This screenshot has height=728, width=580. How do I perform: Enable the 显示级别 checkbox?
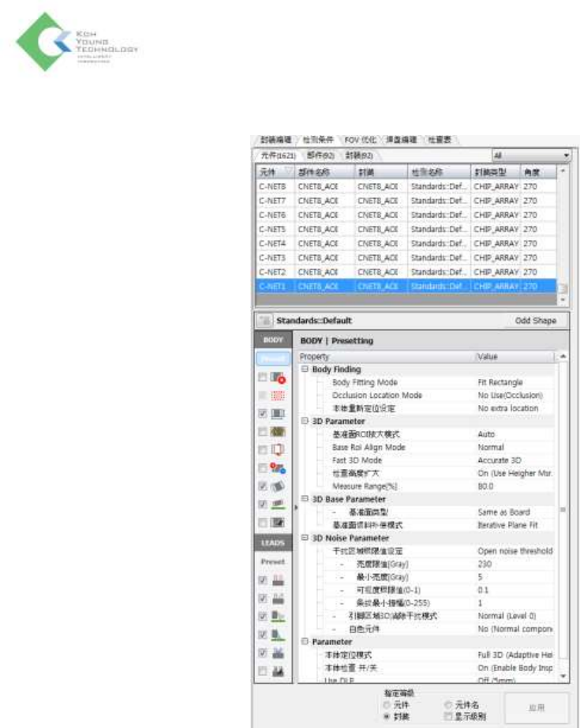[x=447, y=716]
